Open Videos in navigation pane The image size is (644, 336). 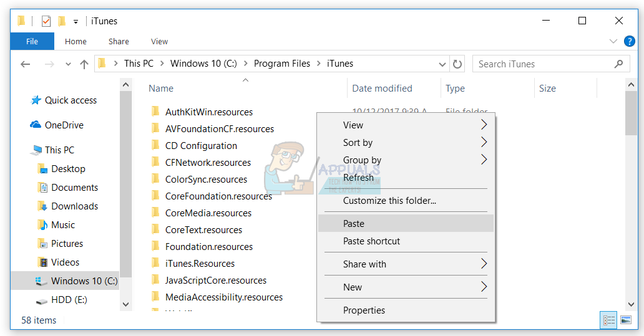pyautogui.click(x=58, y=262)
